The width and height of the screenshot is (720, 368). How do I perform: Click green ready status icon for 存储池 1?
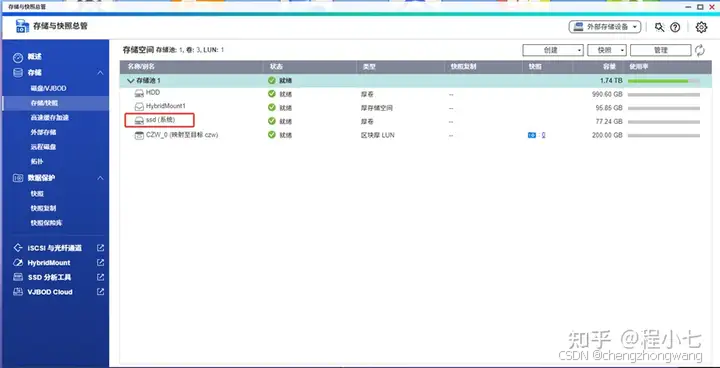tap(272, 80)
